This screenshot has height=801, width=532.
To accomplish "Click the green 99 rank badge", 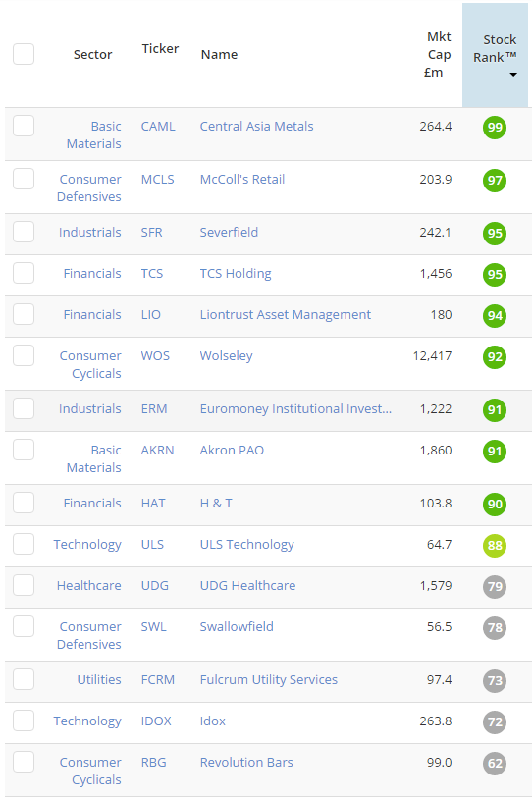I will tap(494, 128).
